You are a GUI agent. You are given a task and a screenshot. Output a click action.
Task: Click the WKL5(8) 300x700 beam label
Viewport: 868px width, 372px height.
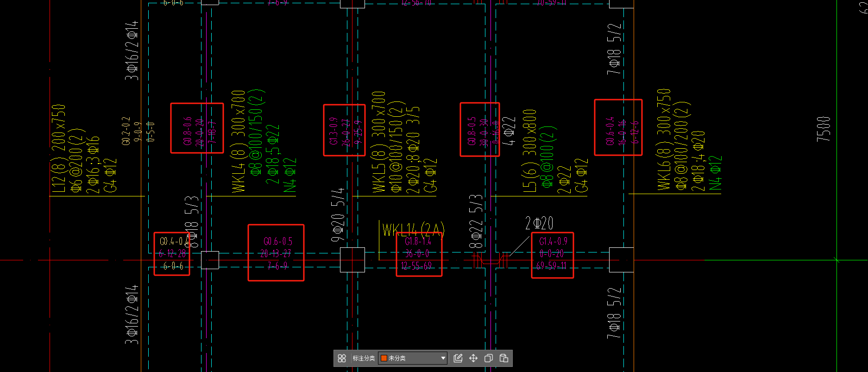pos(378,141)
